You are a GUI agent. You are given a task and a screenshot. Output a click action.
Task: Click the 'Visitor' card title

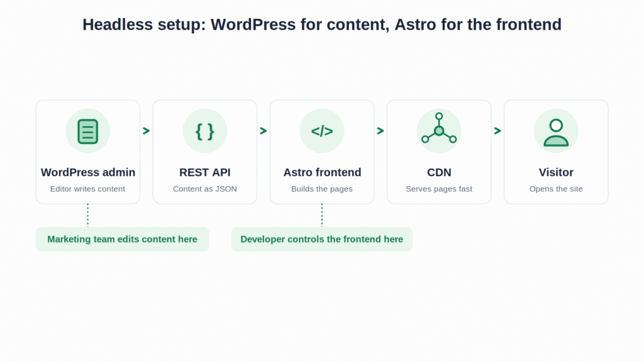(x=556, y=172)
